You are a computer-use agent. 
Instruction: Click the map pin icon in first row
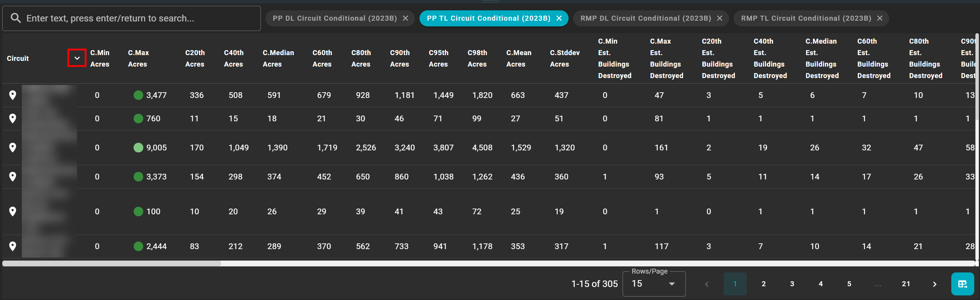click(x=13, y=95)
